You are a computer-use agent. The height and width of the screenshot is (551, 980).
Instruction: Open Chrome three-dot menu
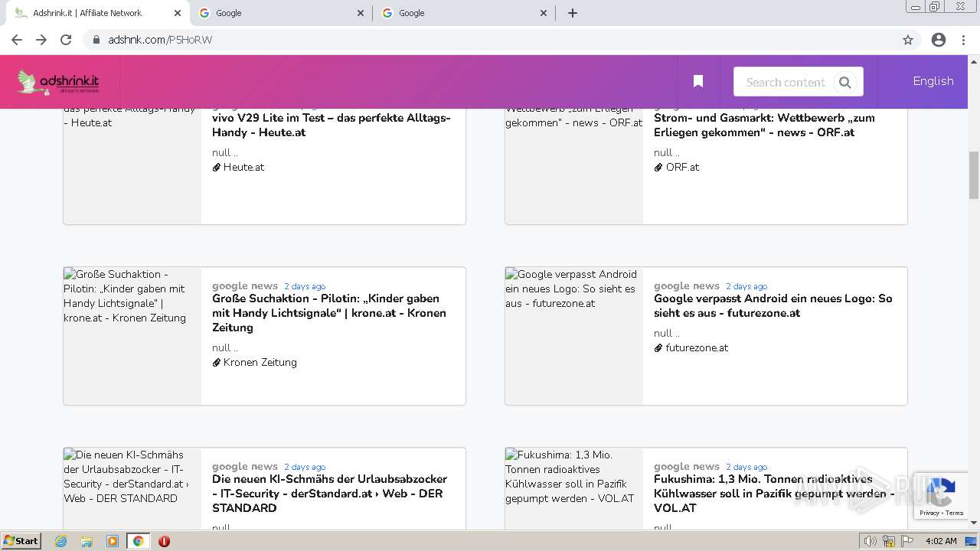tap(964, 40)
